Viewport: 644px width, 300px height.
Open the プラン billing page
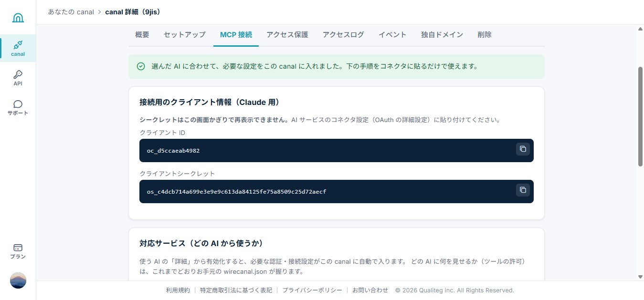coord(18,251)
